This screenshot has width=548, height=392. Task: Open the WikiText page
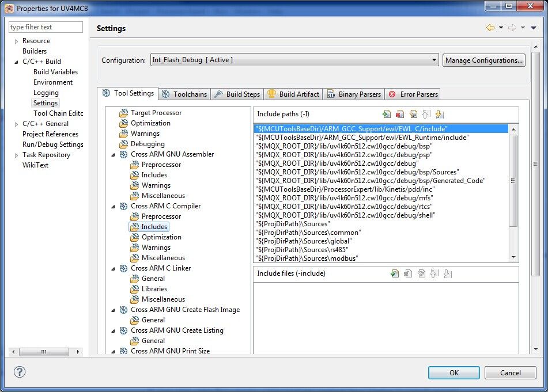click(x=35, y=165)
